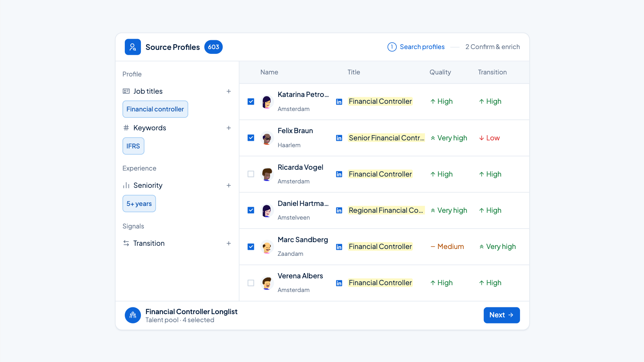Click the Next button

point(502,315)
